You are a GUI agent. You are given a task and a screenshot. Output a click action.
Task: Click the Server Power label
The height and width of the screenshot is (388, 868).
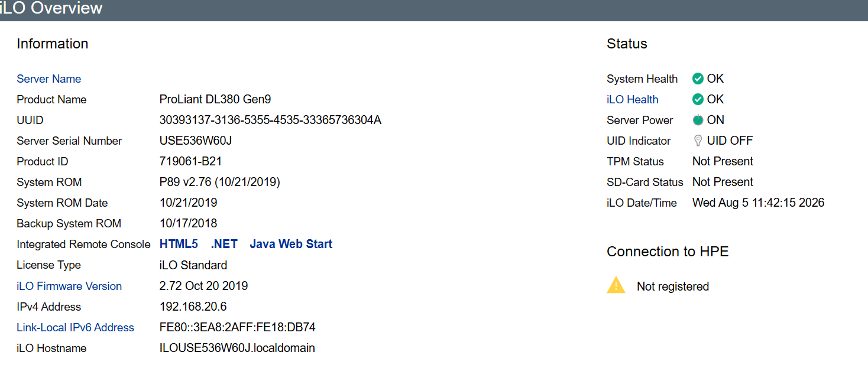[x=640, y=120]
